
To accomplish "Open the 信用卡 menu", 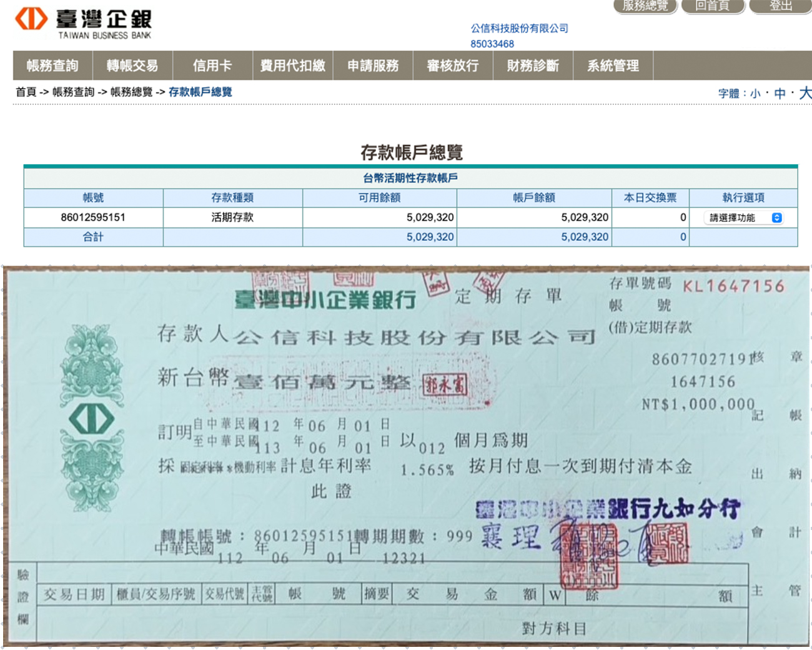I will tap(212, 66).
